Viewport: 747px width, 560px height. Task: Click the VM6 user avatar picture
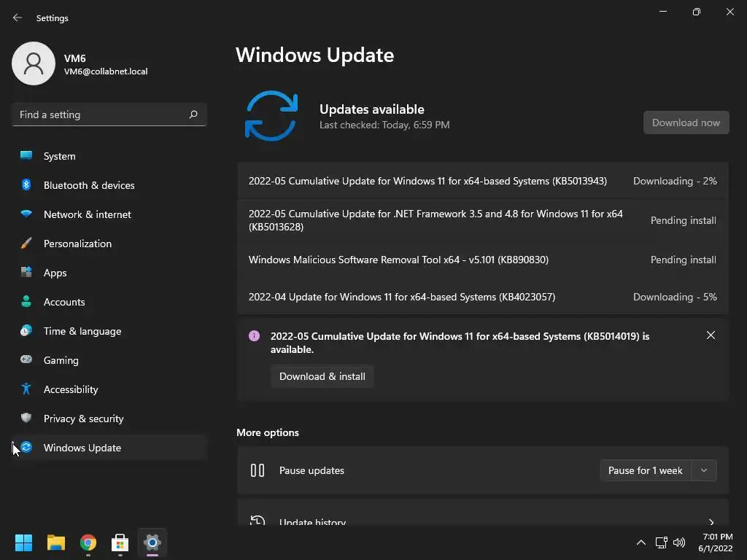pyautogui.click(x=34, y=63)
